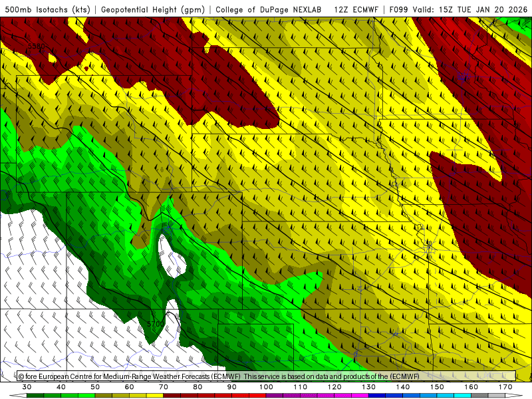Viewport: 532px width, 399px height.
Task: Click the 100 value on the color scale
Action: point(267,387)
